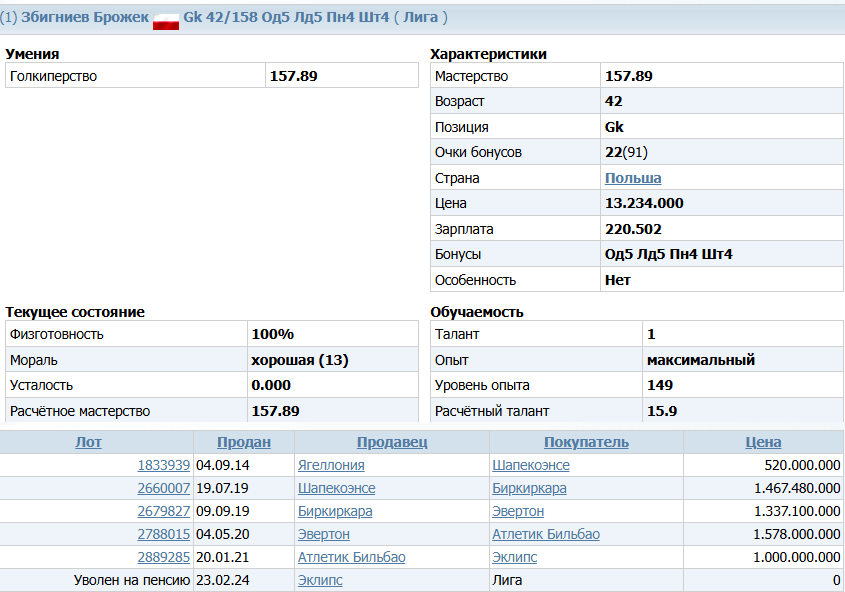Click the Poland flag icon in header
Viewport: 845px width, 592px height.
coord(166,19)
